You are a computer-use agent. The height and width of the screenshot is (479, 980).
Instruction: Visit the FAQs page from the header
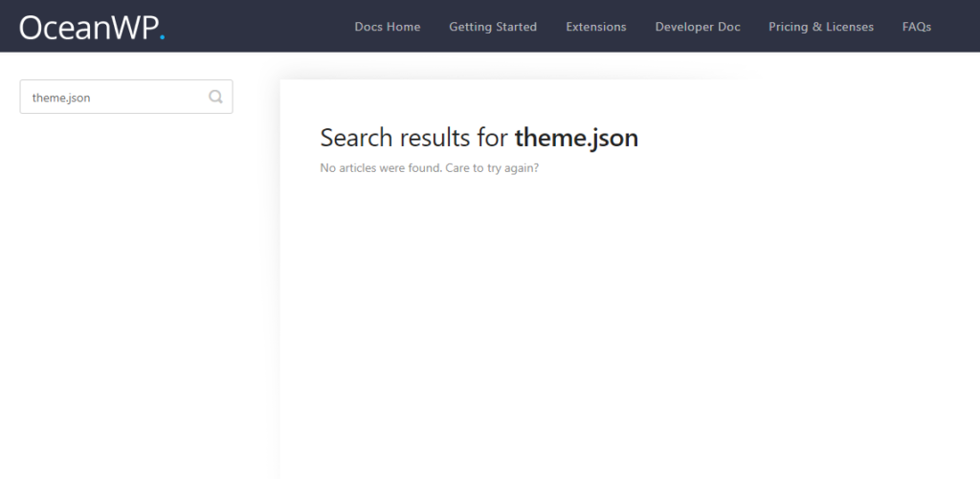916,27
